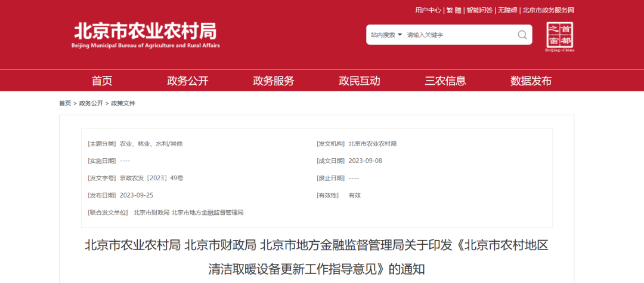Click the document title heading

[317, 257]
